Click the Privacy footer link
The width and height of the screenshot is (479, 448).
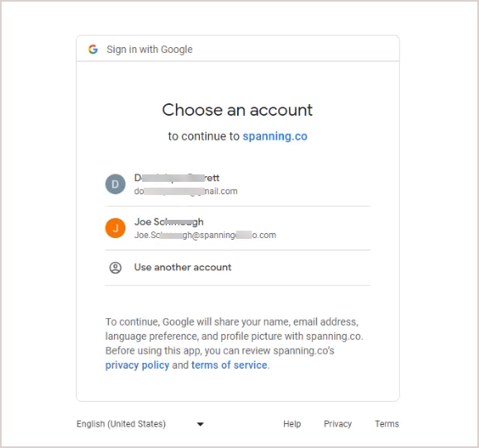tap(338, 424)
